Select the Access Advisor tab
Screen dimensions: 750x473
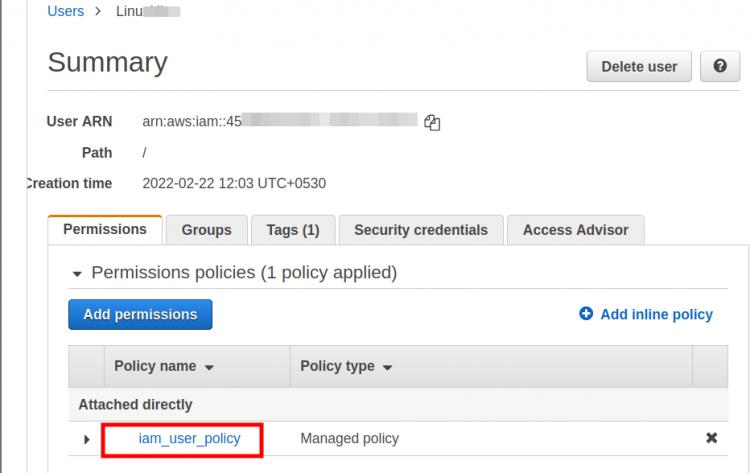pos(575,230)
